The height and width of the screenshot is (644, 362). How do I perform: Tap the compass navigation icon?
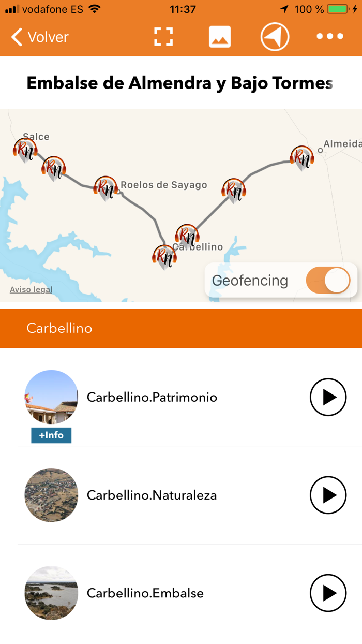click(275, 36)
